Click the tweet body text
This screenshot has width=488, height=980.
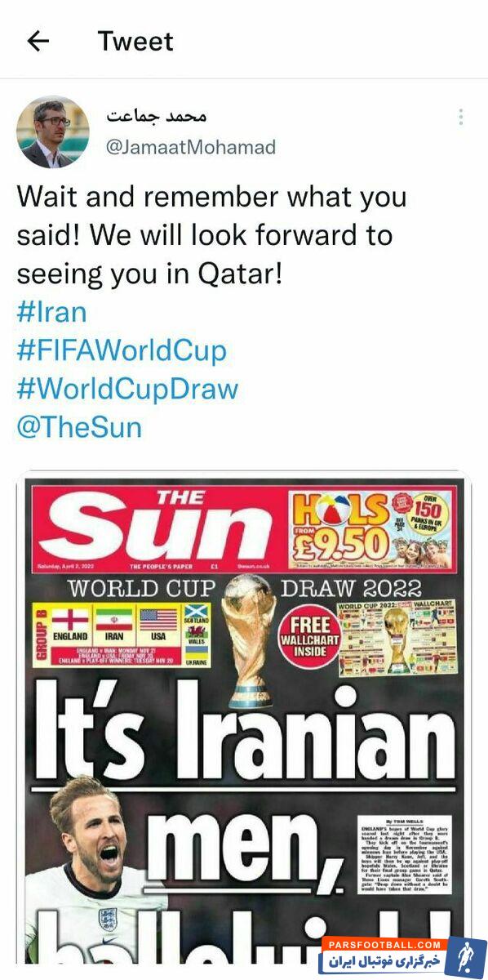pyautogui.click(x=211, y=234)
